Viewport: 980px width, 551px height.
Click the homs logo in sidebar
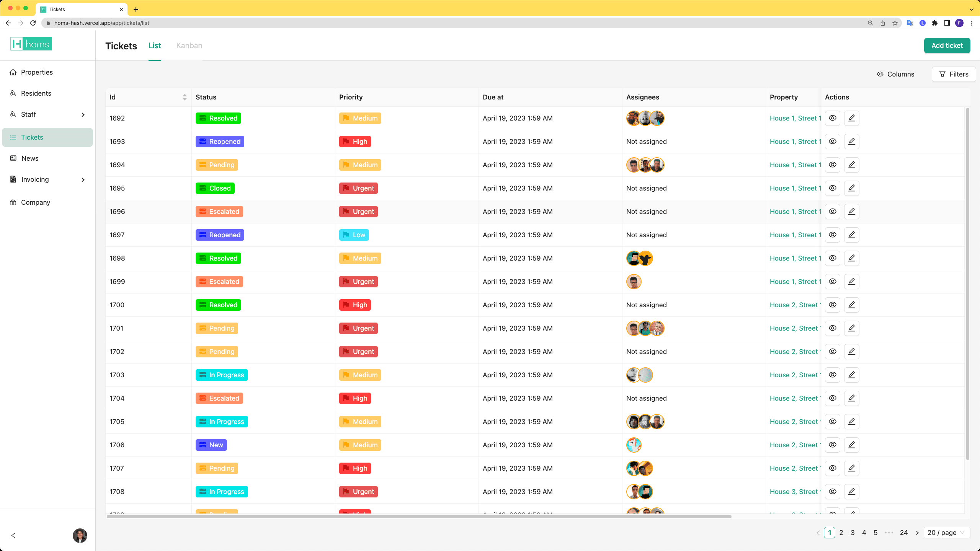coord(31,44)
